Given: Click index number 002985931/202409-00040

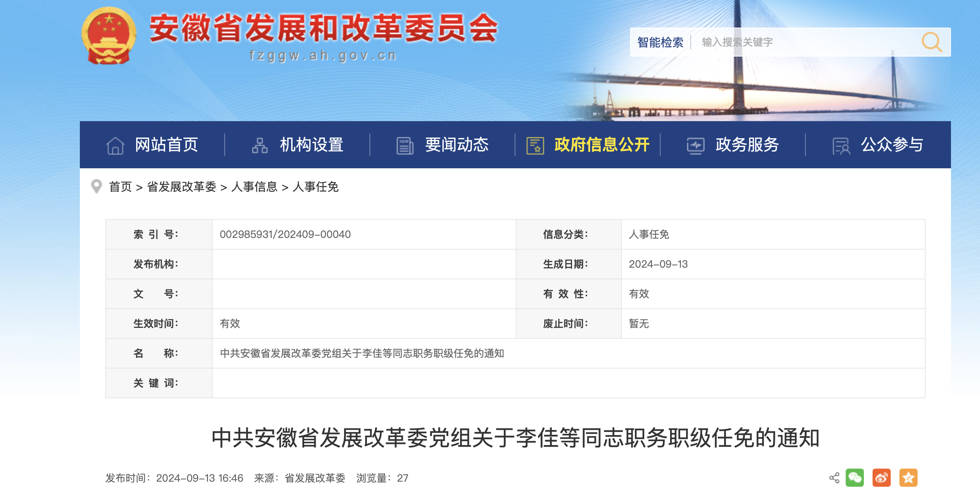Looking at the screenshot, I should tap(285, 234).
